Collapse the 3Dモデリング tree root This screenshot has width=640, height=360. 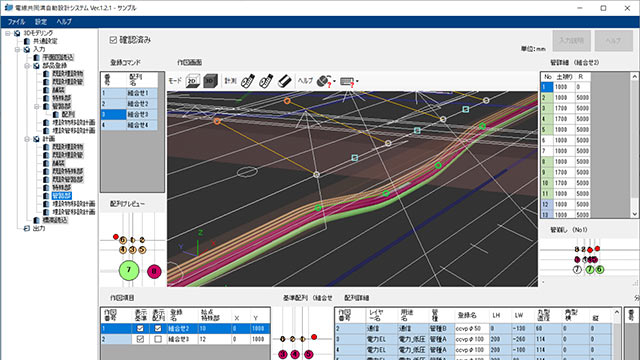(x=8, y=33)
